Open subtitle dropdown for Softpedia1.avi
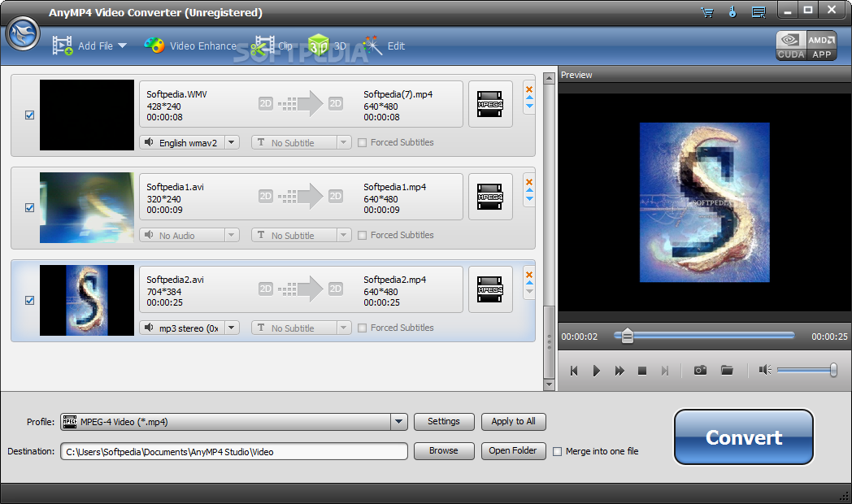Screen dimensions: 852x504 [x=343, y=235]
